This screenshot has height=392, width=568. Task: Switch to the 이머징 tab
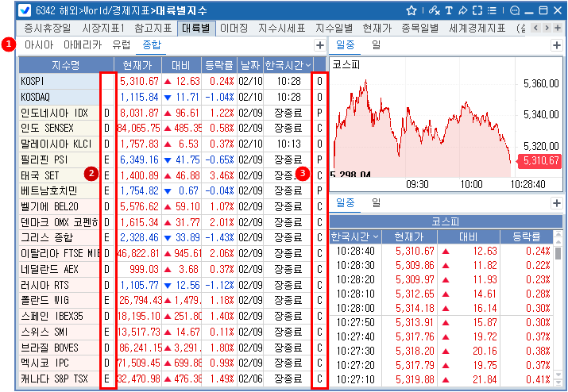tap(234, 28)
